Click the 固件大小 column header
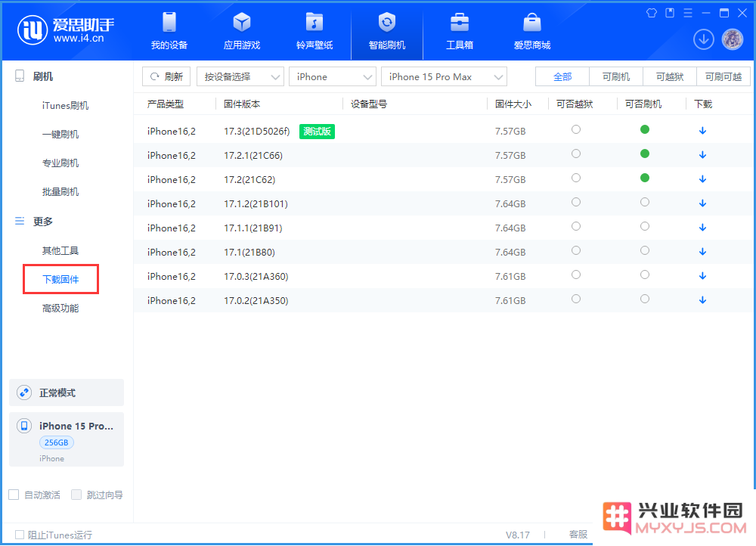The width and height of the screenshot is (756, 546). [x=513, y=104]
